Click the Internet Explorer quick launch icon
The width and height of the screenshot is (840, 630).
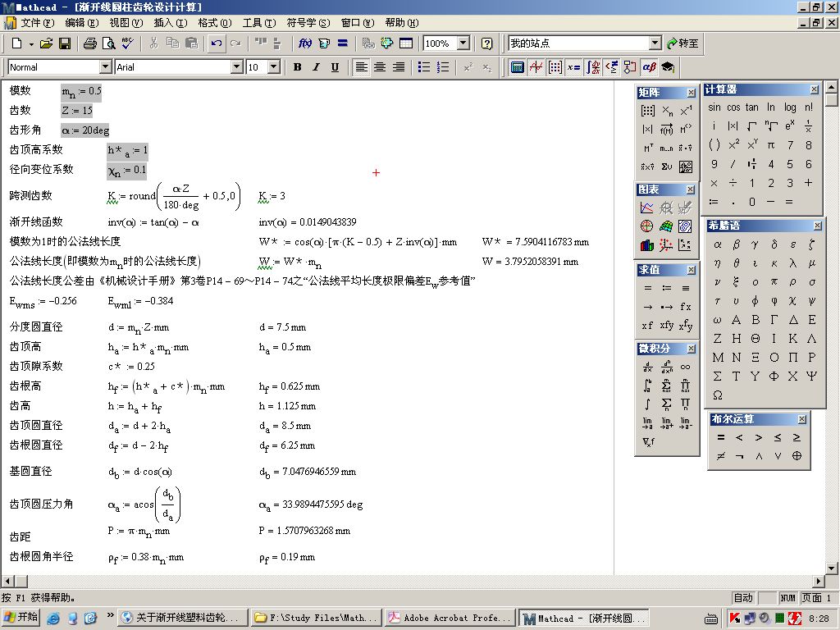pos(53,618)
